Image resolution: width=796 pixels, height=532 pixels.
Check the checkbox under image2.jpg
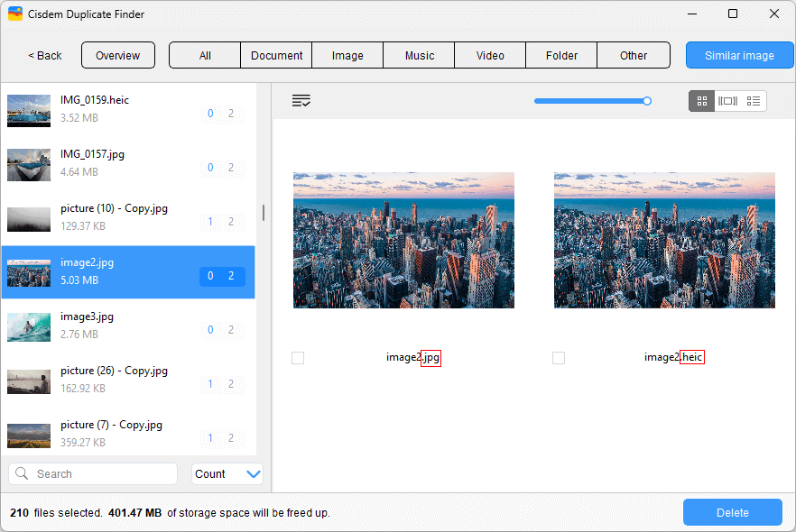click(x=298, y=358)
